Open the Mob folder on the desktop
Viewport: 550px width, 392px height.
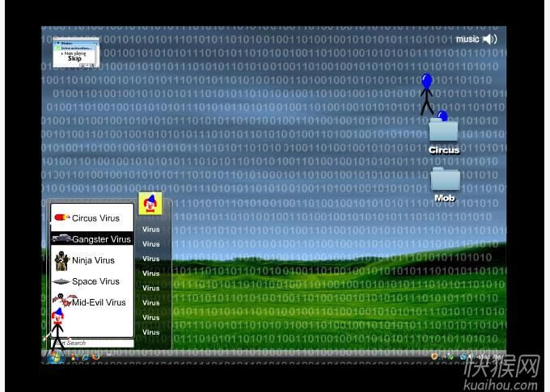[x=445, y=181]
